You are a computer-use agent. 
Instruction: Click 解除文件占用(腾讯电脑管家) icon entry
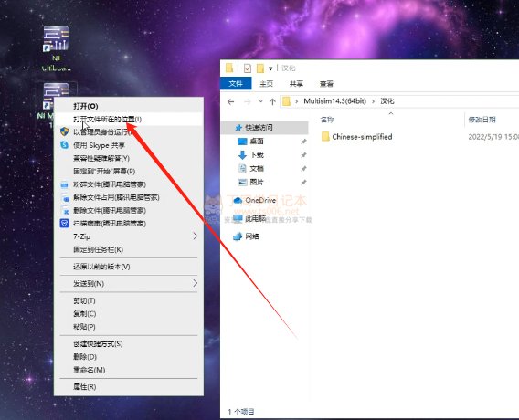tap(129, 197)
